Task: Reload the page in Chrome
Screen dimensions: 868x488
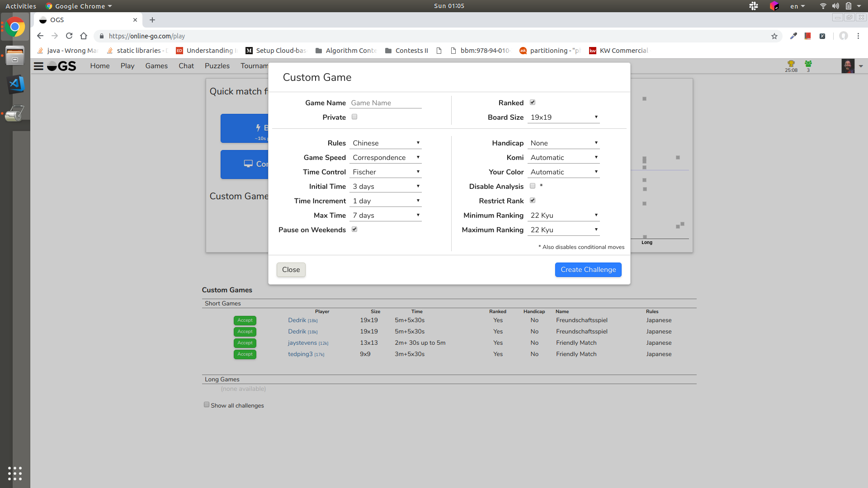Action: tap(69, 36)
